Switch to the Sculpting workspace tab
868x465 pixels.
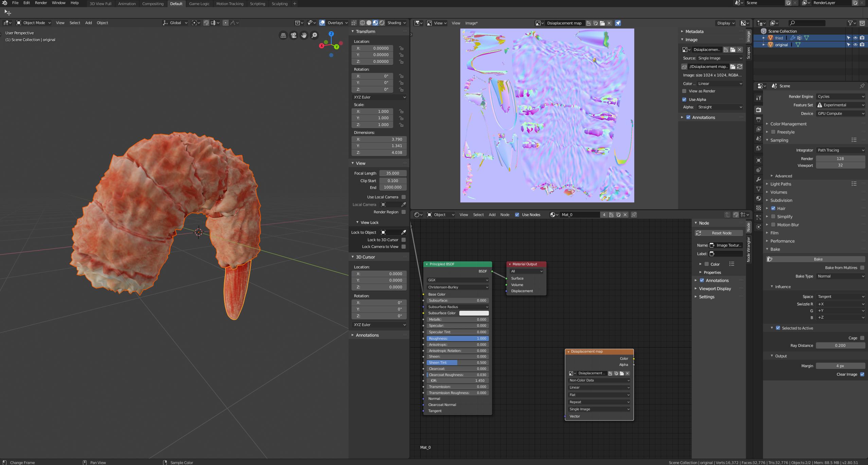point(279,4)
